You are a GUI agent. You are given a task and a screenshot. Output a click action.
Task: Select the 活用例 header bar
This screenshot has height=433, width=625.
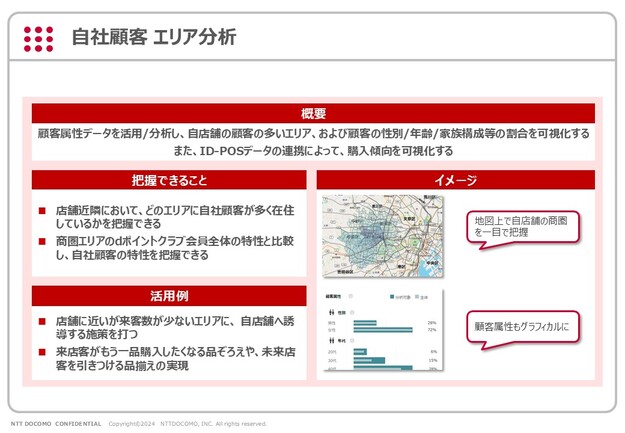[x=169, y=296]
